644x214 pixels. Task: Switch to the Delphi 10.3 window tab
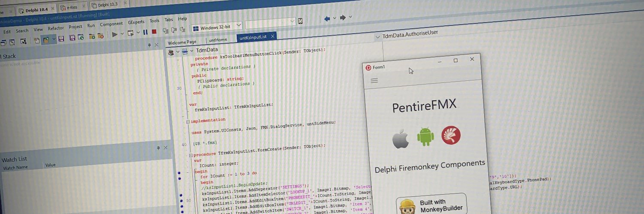[x=108, y=5]
